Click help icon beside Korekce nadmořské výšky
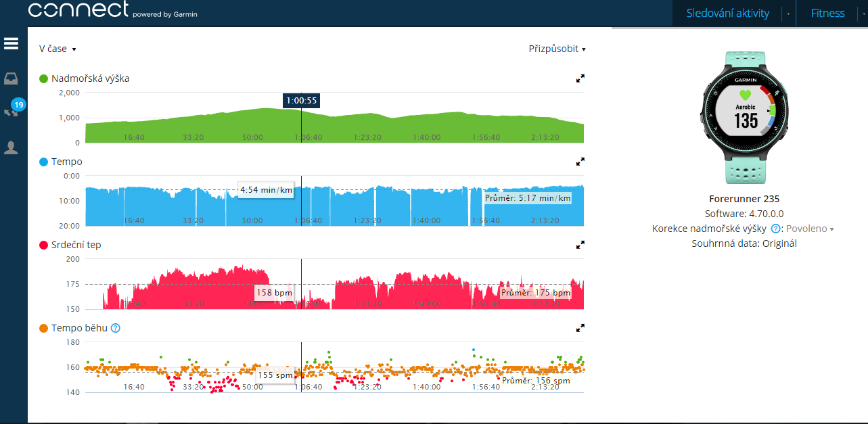This screenshot has width=868, height=424. [x=775, y=229]
